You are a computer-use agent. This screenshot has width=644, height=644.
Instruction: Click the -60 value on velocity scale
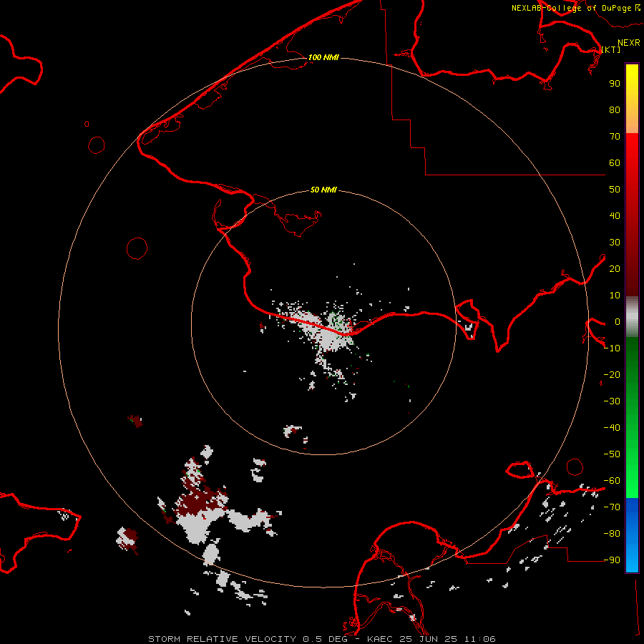pyautogui.click(x=612, y=481)
